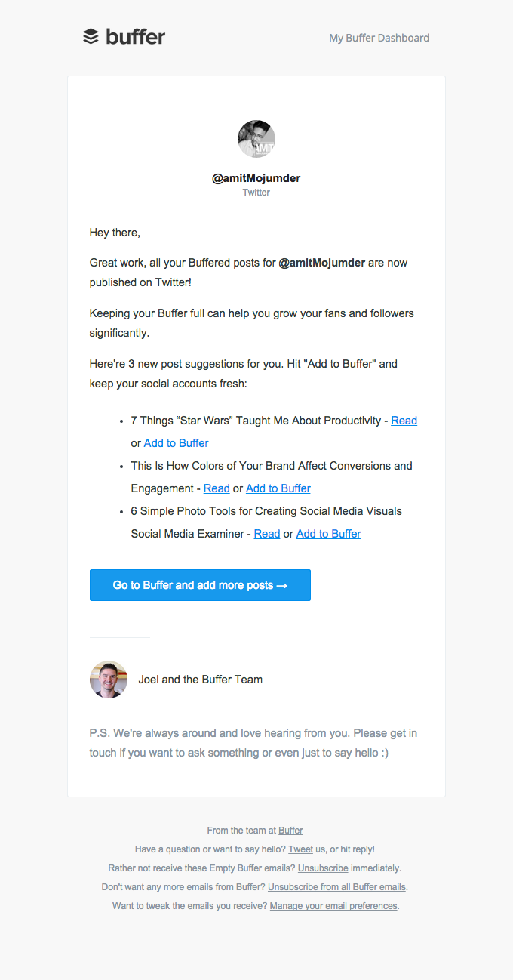Click the Twitter label under the avatar
513x980 pixels.
256,192
